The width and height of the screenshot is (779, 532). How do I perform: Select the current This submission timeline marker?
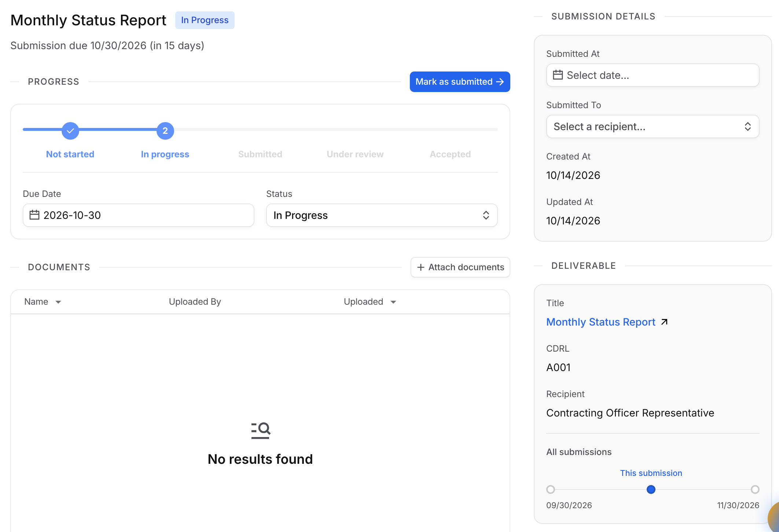(x=651, y=489)
